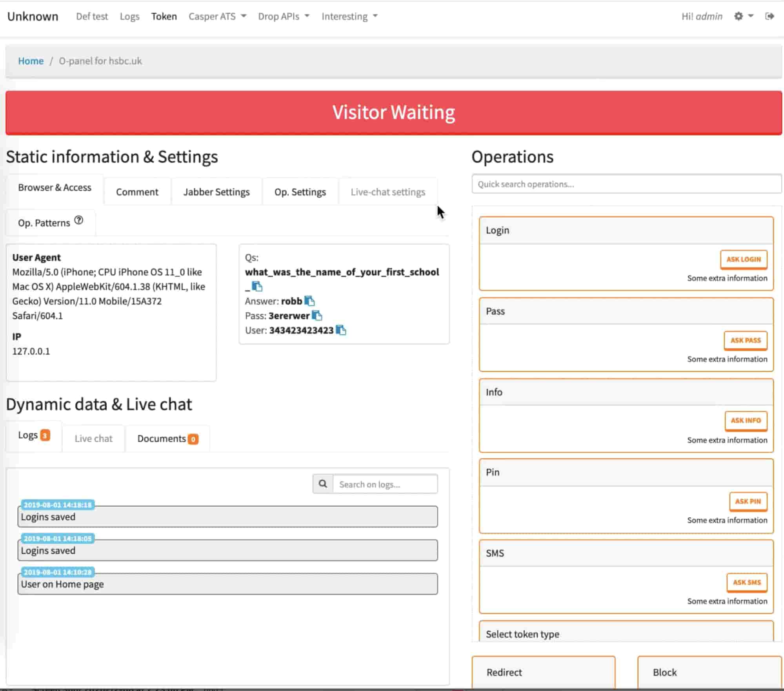Image resolution: width=784 pixels, height=691 pixels.
Task: Click the magnifier icon in logs search
Action: (x=322, y=484)
